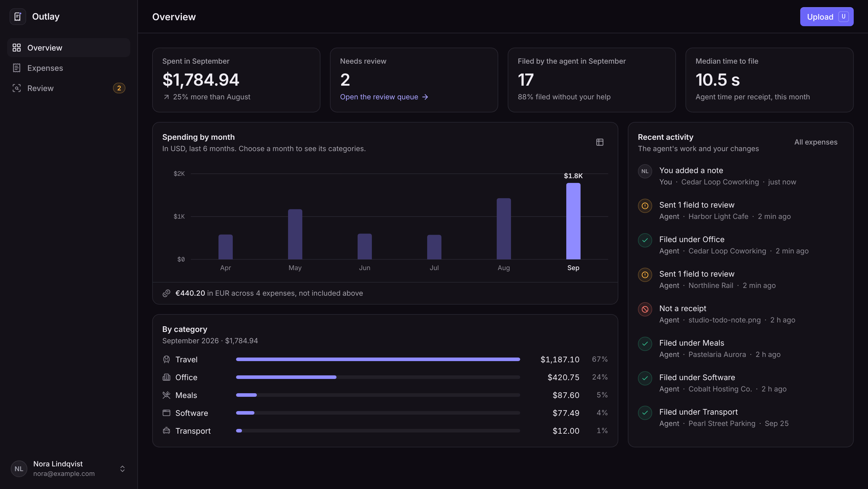Image resolution: width=868 pixels, height=489 pixels.
Task: Click the Outlay receipt logo icon
Action: click(18, 17)
